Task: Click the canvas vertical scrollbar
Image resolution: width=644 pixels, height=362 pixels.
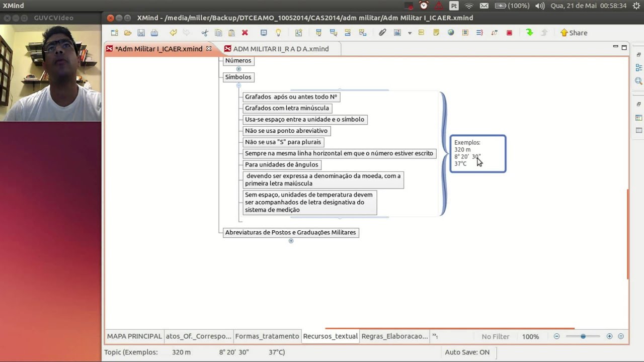Action: point(628,234)
